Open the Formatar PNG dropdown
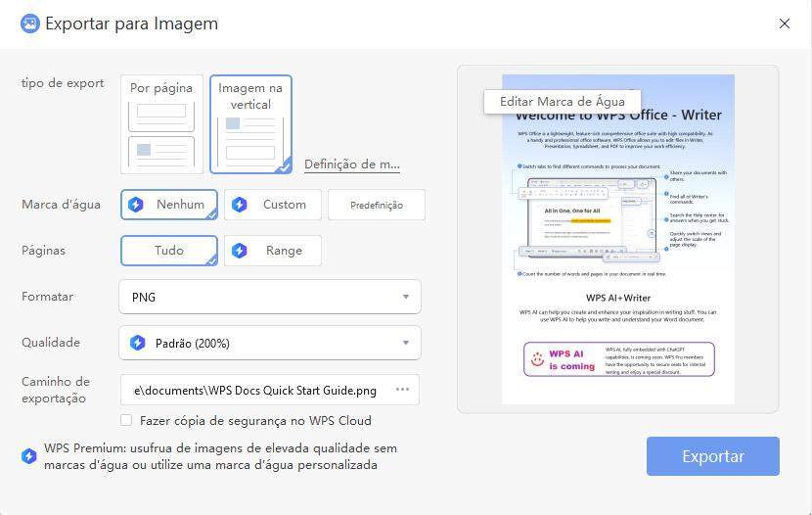Viewport: 812px width, 515px height. tap(270, 297)
